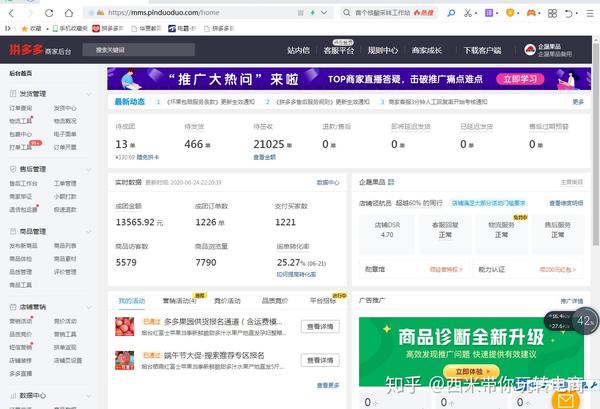Open 后台首页 at the top of the sidebar
The height and width of the screenshot is (409, 600).
[x=21, y=73]
